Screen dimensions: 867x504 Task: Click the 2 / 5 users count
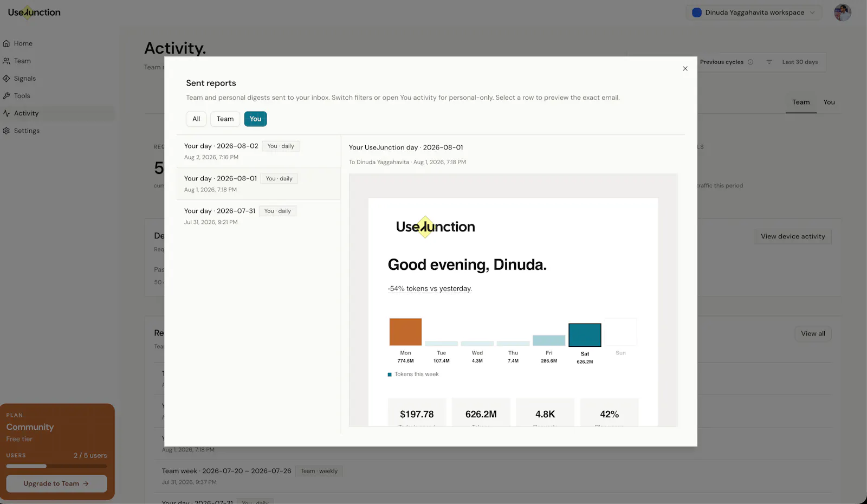90,455
